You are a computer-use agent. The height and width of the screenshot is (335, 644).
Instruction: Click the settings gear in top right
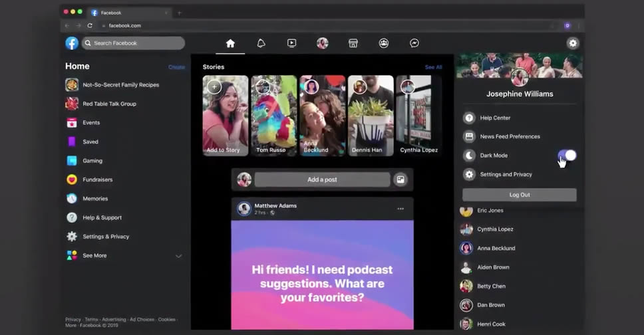coord(572,43)
